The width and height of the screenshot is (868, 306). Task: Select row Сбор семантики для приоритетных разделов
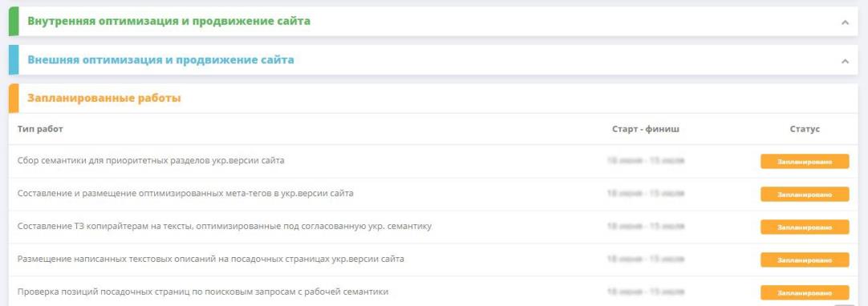pos(433,161)
